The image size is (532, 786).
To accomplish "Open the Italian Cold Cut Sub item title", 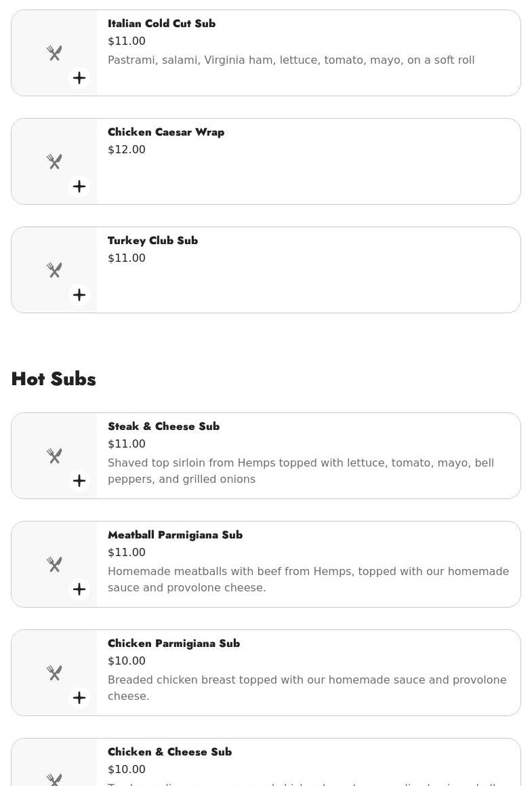I will pyautogui.click(x=161, y=24).
